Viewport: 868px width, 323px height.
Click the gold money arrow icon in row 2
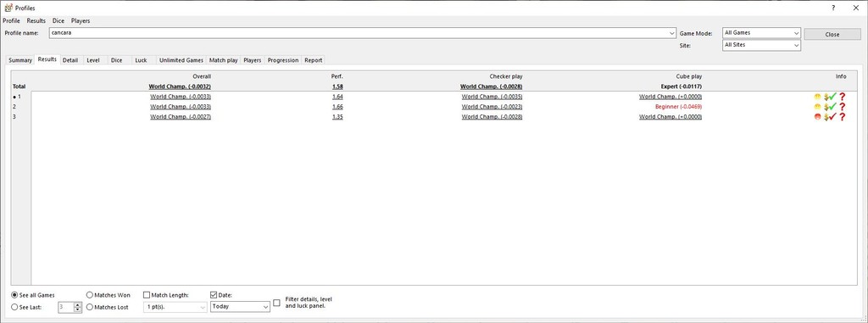pos(826,107)
